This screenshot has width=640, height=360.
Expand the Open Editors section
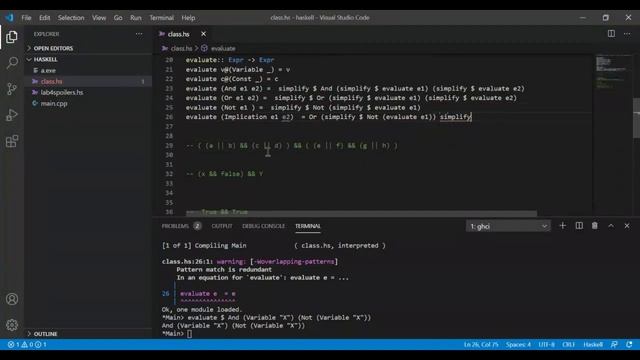click(x=88, y=48)
